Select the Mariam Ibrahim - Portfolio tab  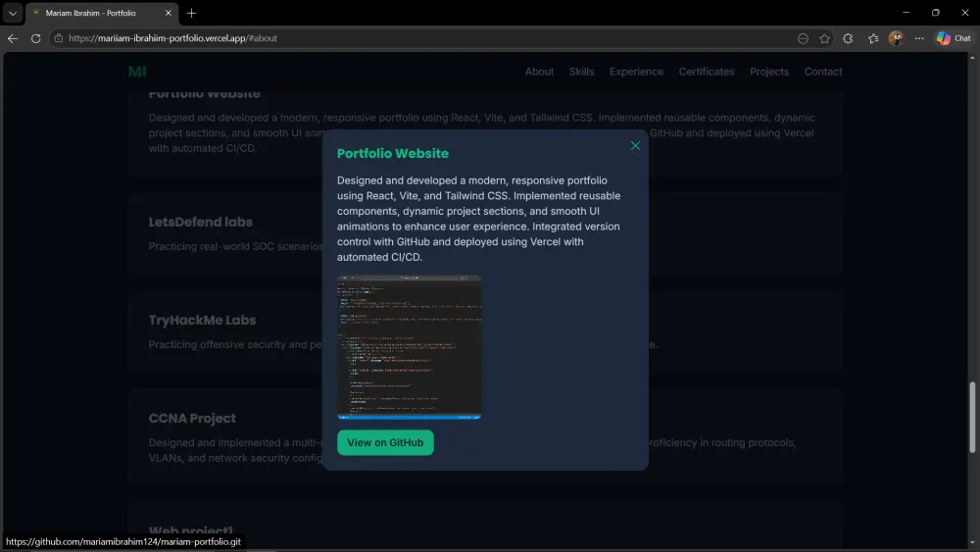point(102,13)
